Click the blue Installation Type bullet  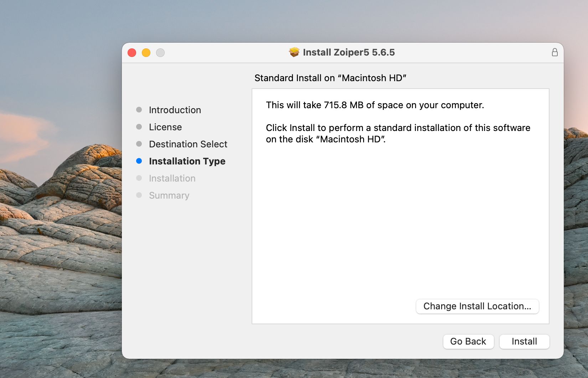[x=139, y=161]
